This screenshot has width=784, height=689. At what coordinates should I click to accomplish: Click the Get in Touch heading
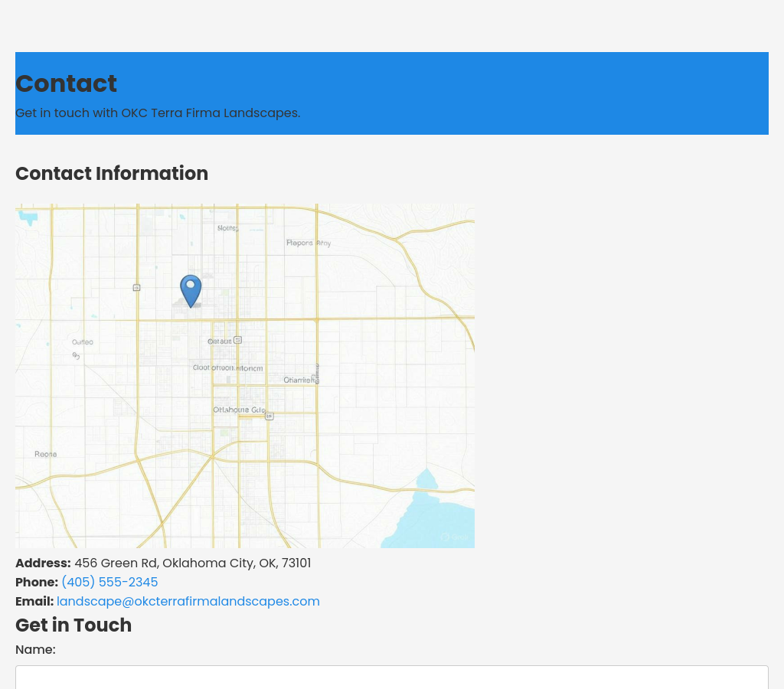(x=73, y=625)
